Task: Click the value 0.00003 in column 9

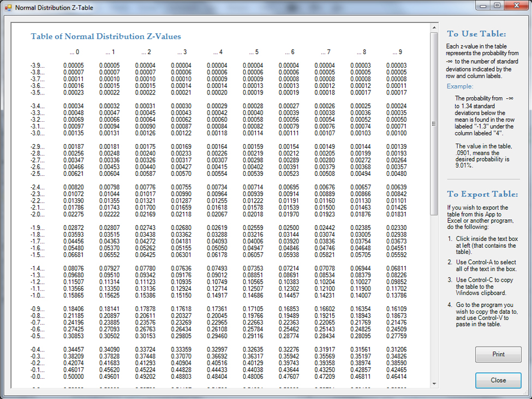Action: pyautogui.click(x=397, y=65)
